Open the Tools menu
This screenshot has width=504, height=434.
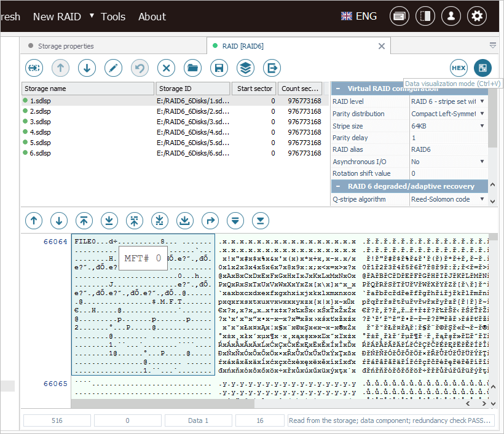tap(113, 17)
